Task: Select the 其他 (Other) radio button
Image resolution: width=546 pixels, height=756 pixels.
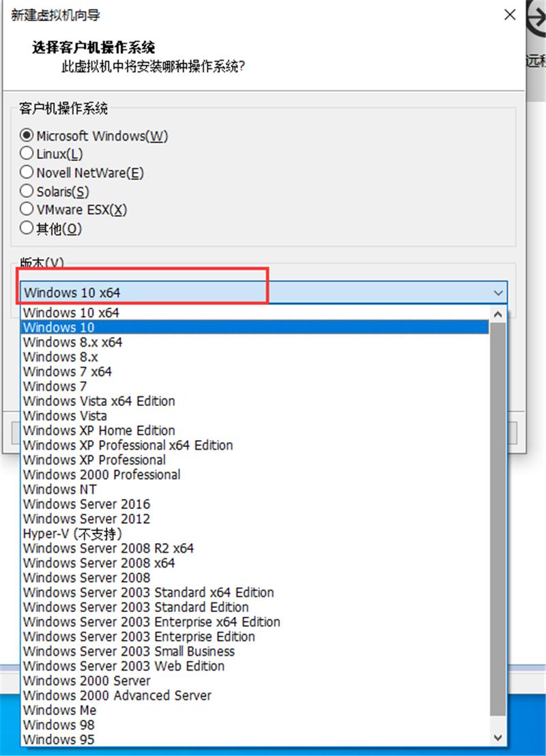Action: (27, 228)
